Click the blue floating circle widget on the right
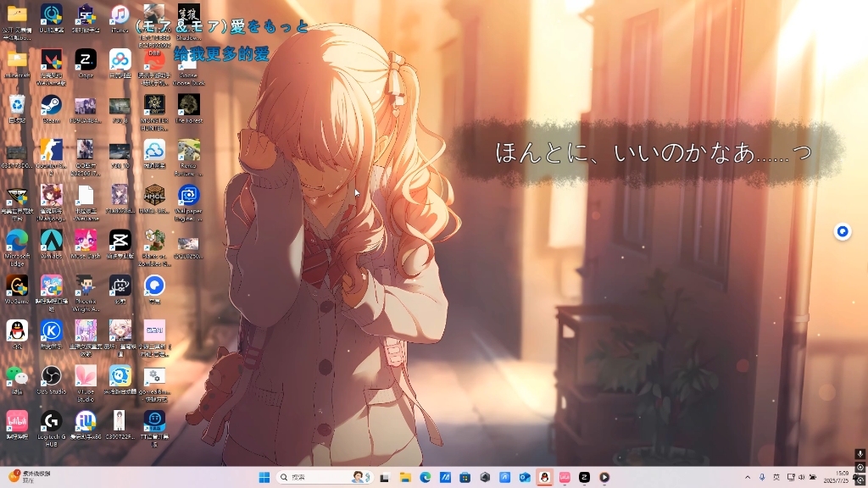This screenshot has height=488, width=868. [843, 232]
